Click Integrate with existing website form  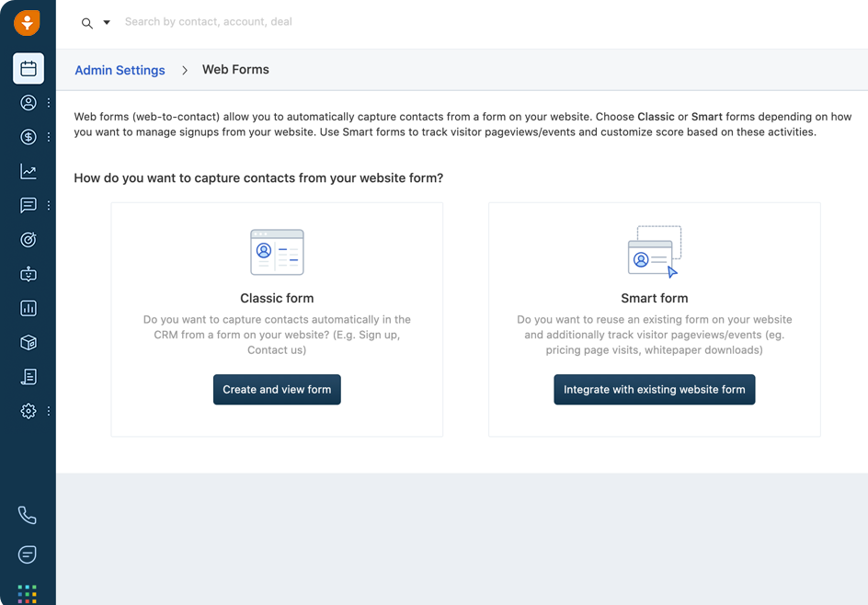pyautogui.click(x=654, y=390)
